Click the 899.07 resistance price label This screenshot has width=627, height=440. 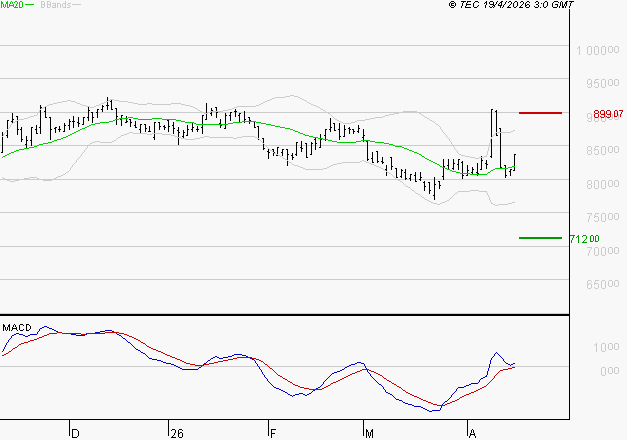pyautogui.click(x=608, y=114)
